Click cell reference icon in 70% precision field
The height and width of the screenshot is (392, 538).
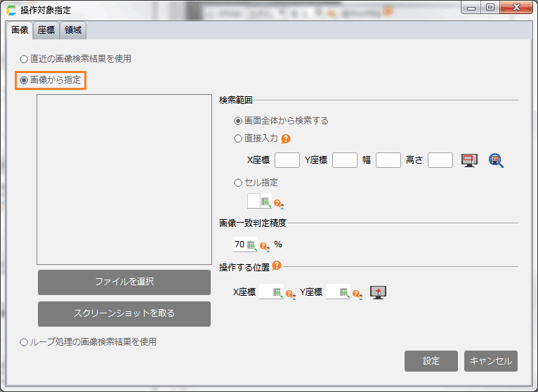click(251, 245)
